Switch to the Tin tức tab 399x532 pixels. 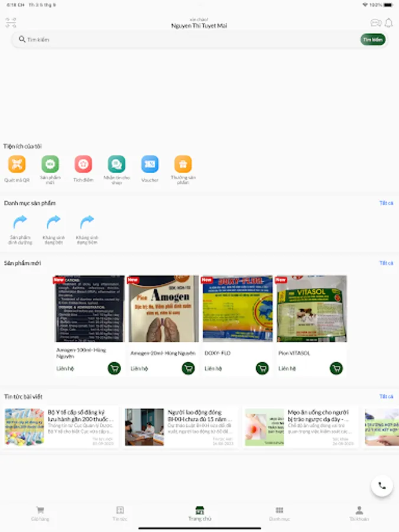click(x=120, y=513)
